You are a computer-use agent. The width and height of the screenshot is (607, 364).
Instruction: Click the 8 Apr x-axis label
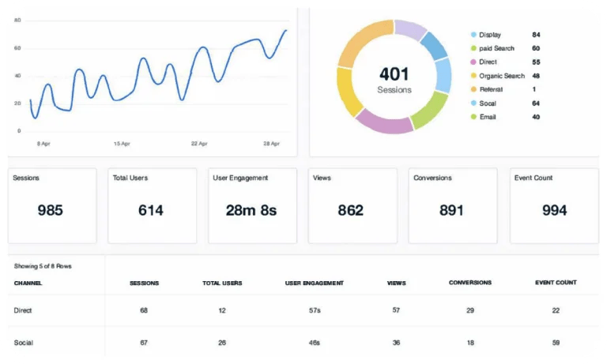pos(43,144)
